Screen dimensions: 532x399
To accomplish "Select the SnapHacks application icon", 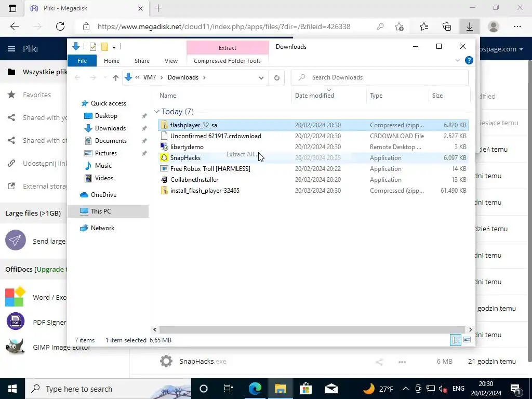I will pyautogui.click(x=164, y=158).
